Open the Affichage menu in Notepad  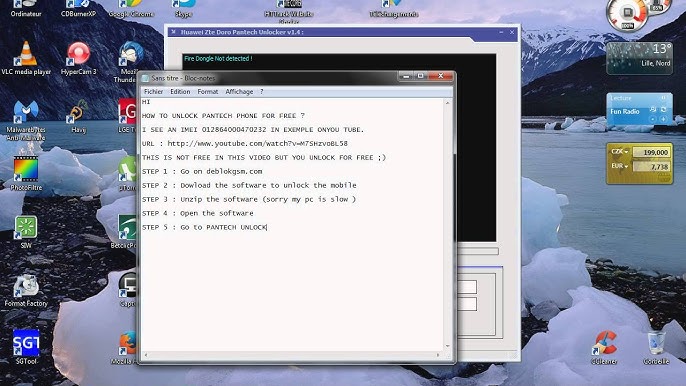239,91
